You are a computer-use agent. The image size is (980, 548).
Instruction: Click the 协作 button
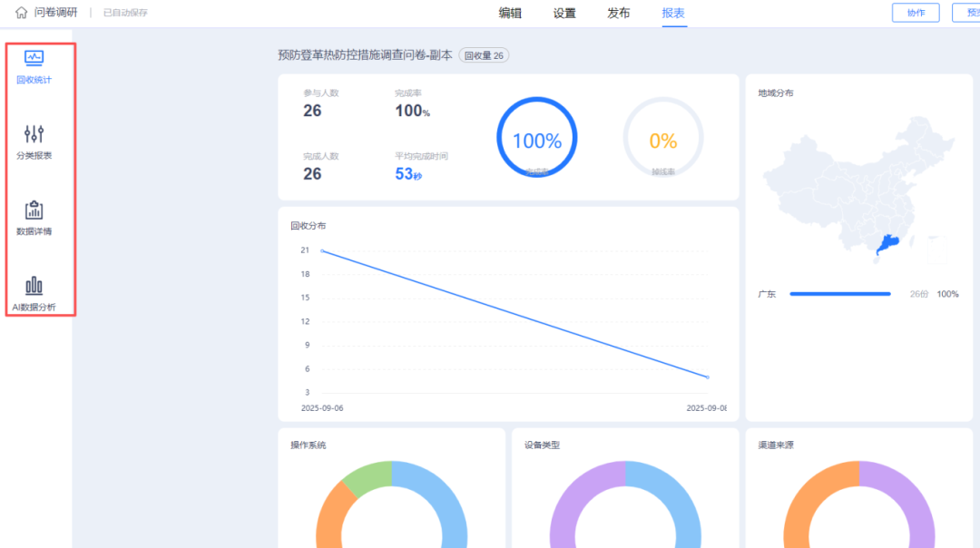[x=916, y=13]
